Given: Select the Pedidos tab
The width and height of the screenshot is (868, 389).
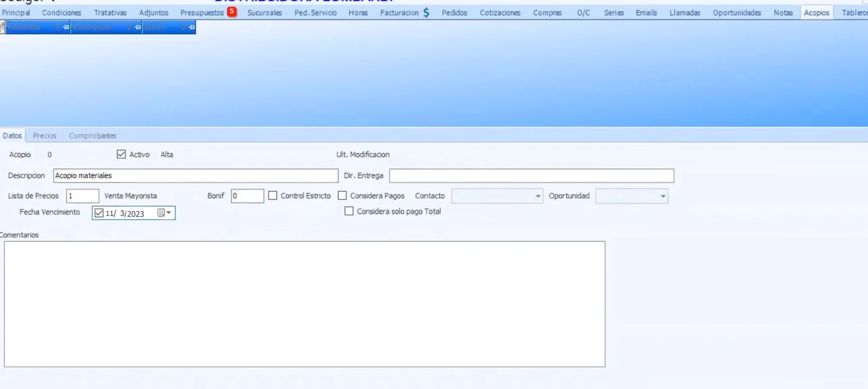Looking at the screenshot, I should (454, 13).
